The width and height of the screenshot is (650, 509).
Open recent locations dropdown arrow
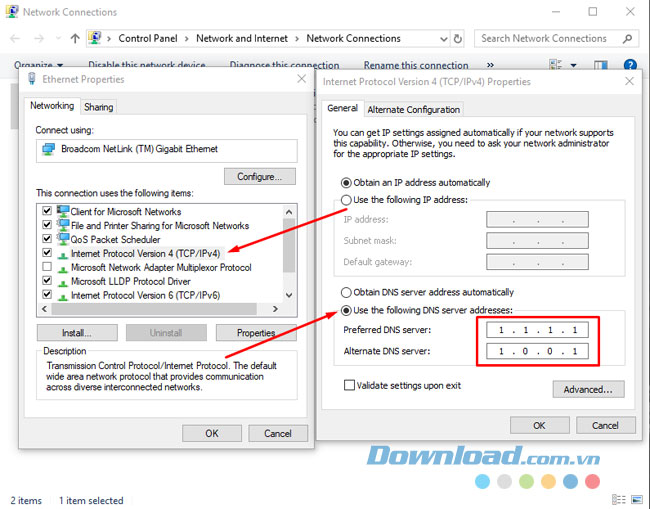(x=58, y=39)
